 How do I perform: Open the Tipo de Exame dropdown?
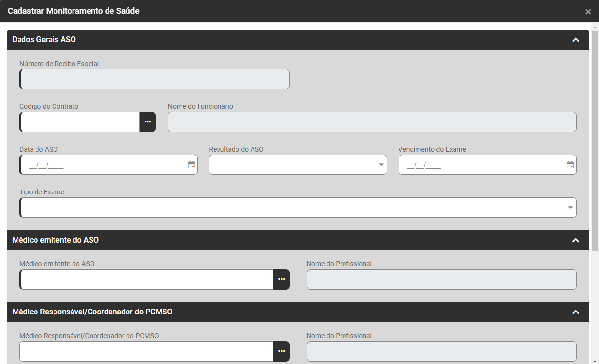[298, 208]
